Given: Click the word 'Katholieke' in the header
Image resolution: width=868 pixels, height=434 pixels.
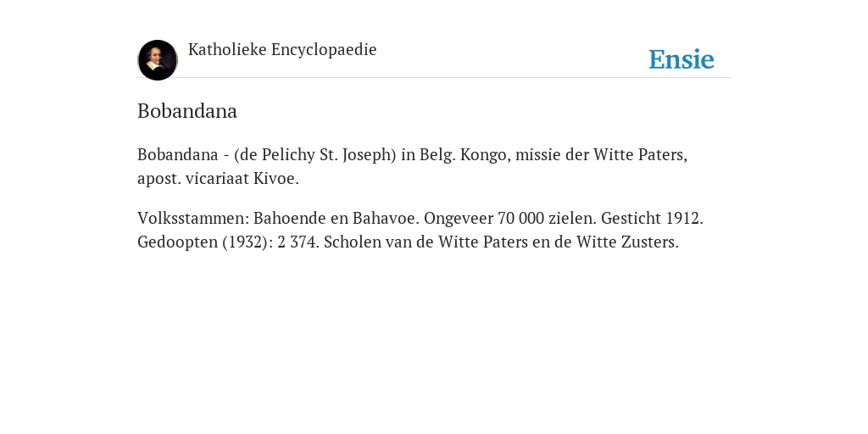Looking at the screenshot, I should 227,49.
